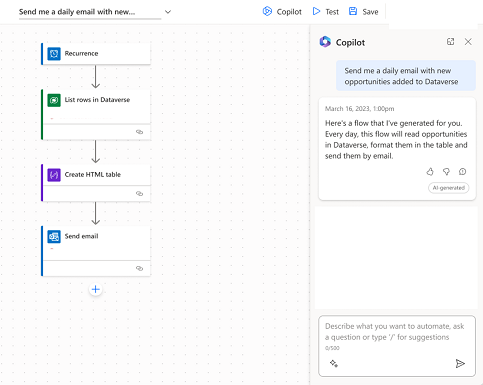Give thumbs down to Copilot response
The image size is (483, 385).
(x=446, y=172)
